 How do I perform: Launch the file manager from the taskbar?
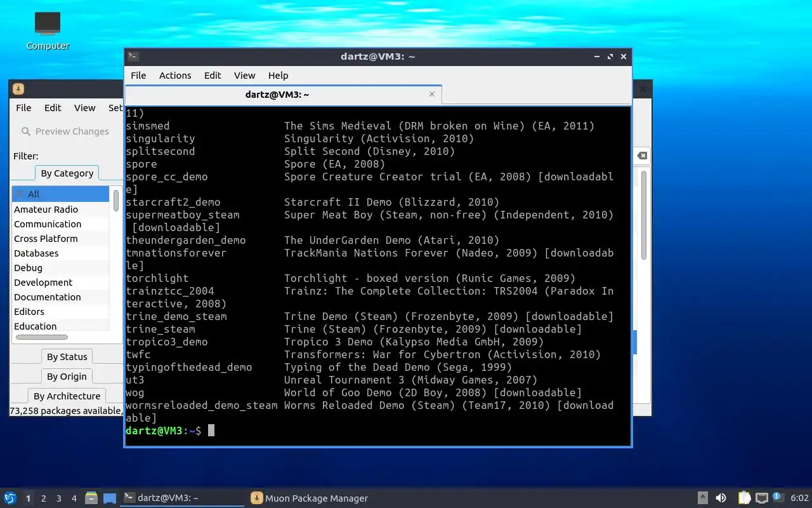pyautogui.click(x=91, y=498)
